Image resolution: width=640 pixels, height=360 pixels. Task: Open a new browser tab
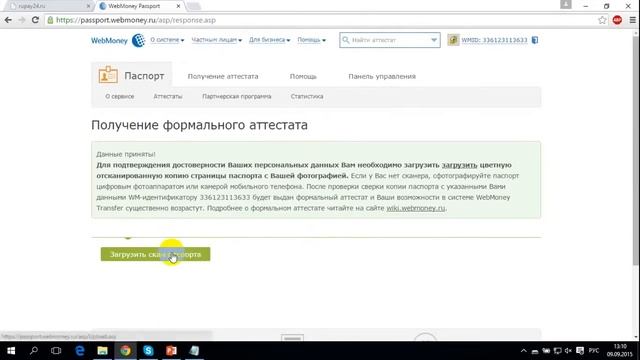[193, 6]
